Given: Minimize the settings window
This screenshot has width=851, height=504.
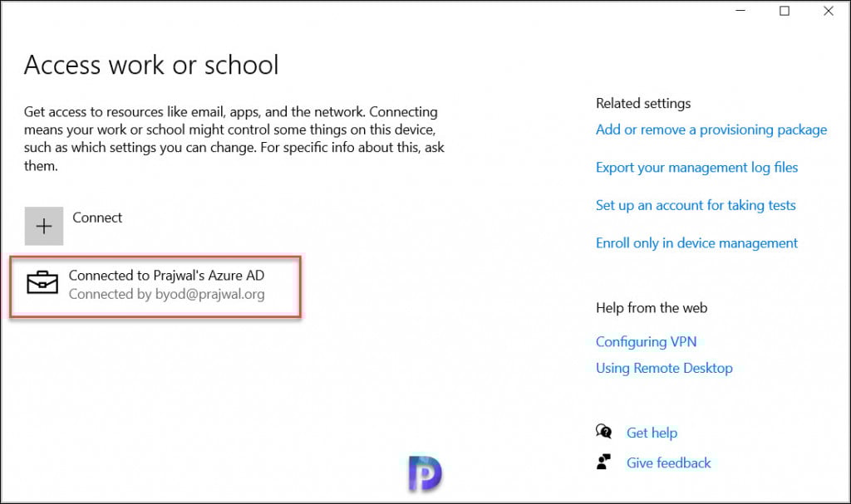Looking at the screenshot, I should pyautogui.click(x=740, y=11).
